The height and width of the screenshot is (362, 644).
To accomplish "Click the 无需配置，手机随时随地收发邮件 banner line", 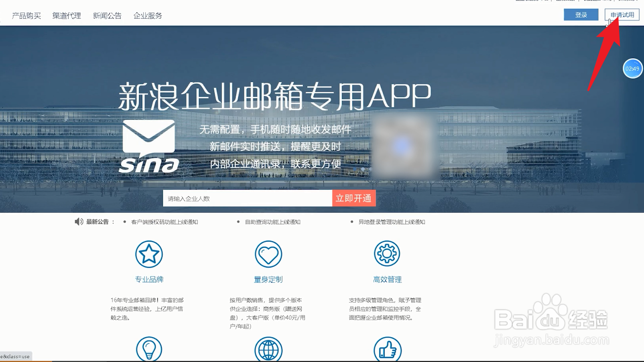I will click(275, 129).
